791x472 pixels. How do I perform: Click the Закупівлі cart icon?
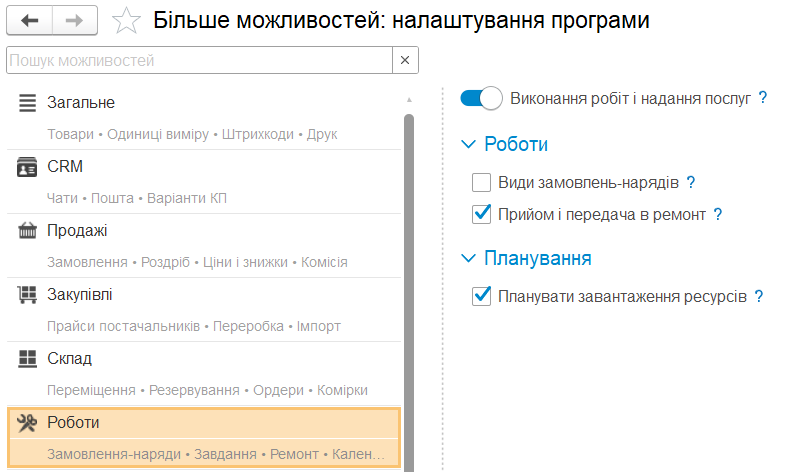click(27, 294)
